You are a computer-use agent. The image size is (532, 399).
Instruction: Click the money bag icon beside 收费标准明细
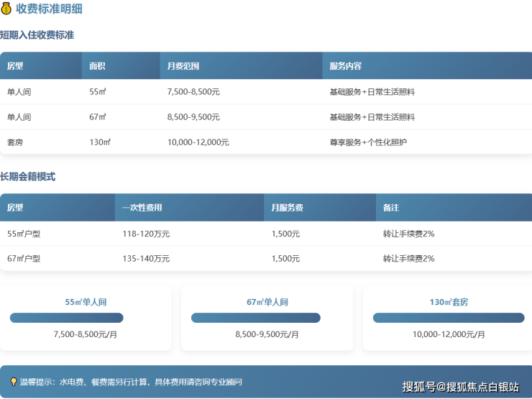(6, 9)
